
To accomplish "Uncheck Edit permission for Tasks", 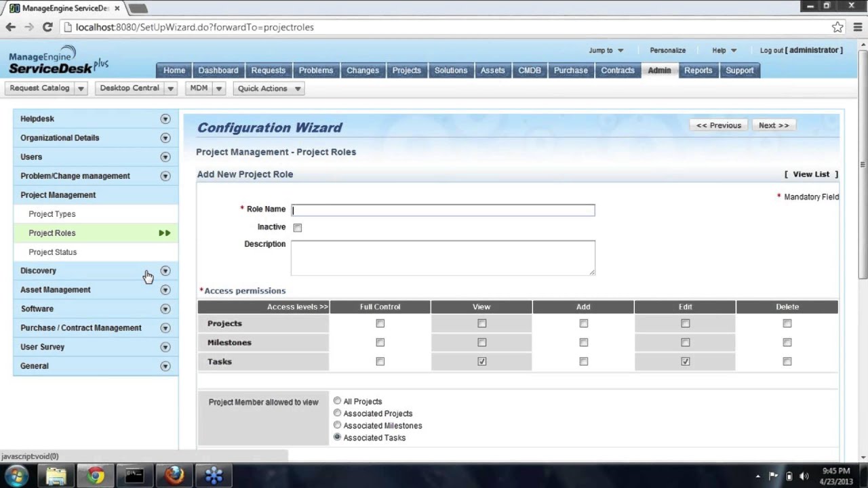I will click(686, 361).
